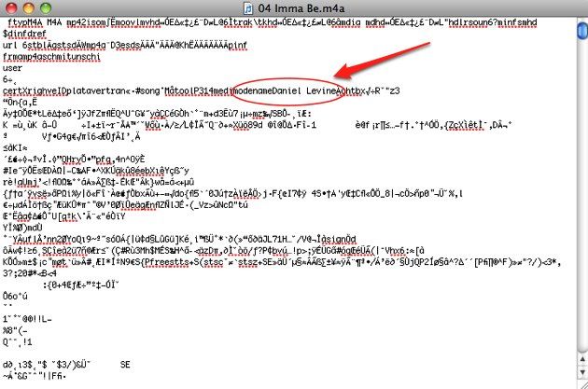588x389 pixels.
Task: Click the empty scrollbar track below the thumb
Action: (x=582, y=195)
